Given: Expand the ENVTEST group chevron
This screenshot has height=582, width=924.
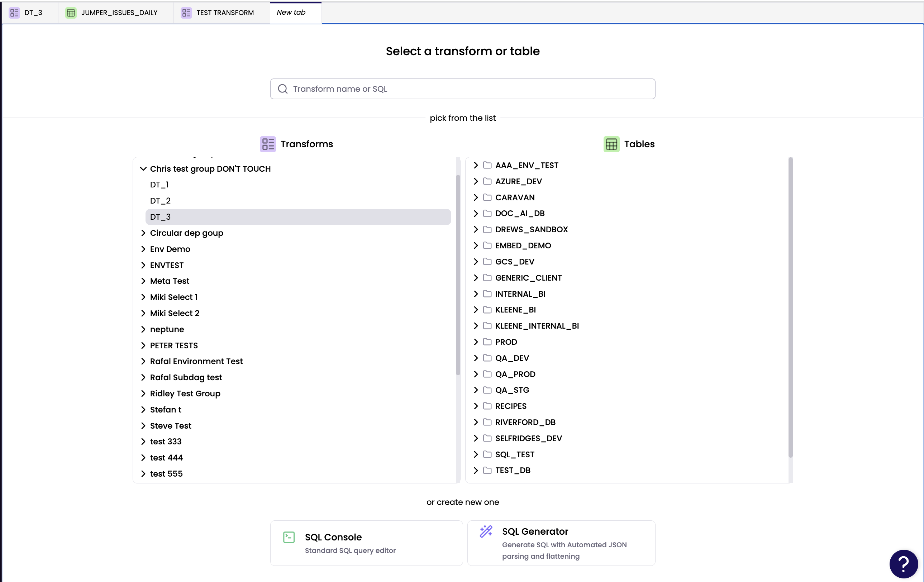Looking at the screenshot, I should point(143,265).
